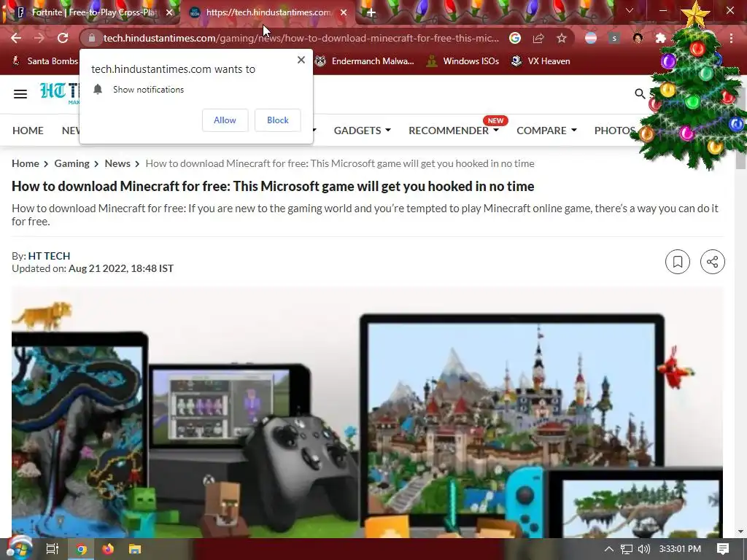The width and height of the screenshot is (747, 560).
Task: Click the Home breadcrumb link
Action: [x=26, y=163]
